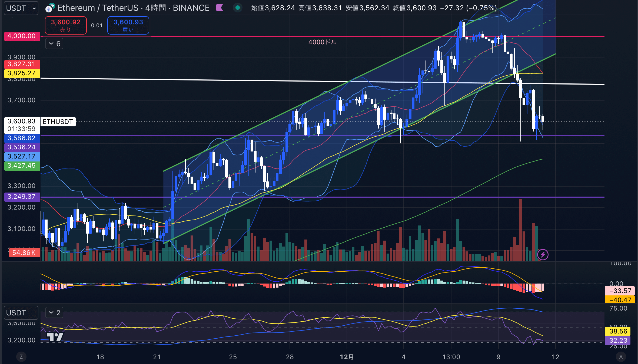
Task: Open the USDT currency dropdown at top
Action: pyautogui.click(x=21, y=8)
